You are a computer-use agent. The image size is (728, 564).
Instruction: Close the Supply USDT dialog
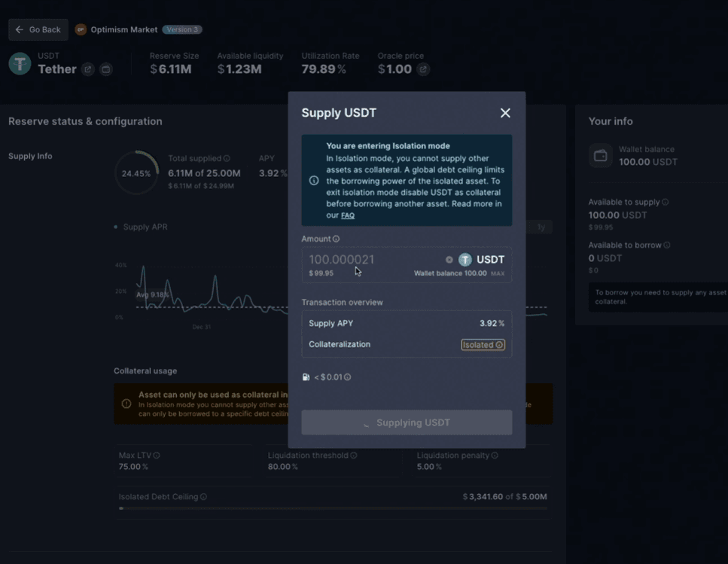coord(505,113)
